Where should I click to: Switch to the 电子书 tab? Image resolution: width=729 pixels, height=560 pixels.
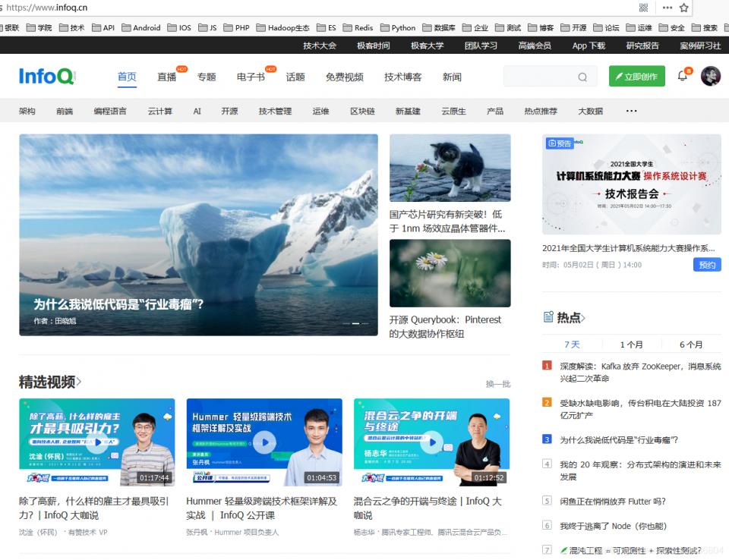coord(251,77)
